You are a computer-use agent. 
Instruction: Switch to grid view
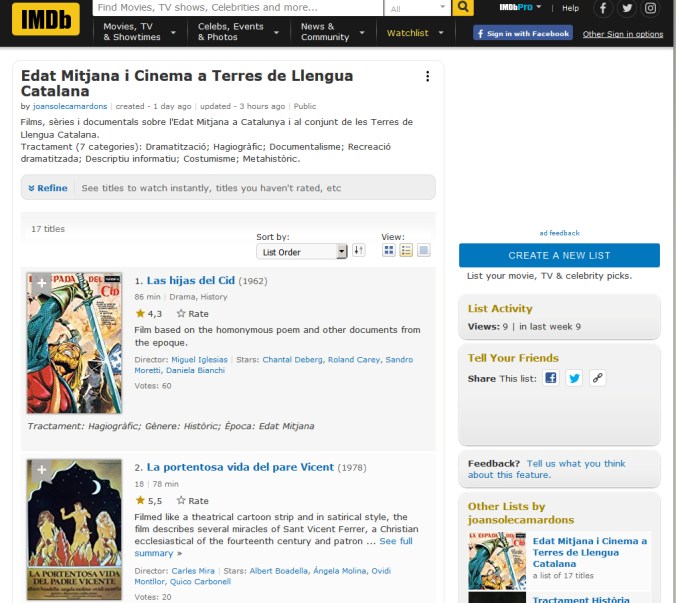coord(389,250)
